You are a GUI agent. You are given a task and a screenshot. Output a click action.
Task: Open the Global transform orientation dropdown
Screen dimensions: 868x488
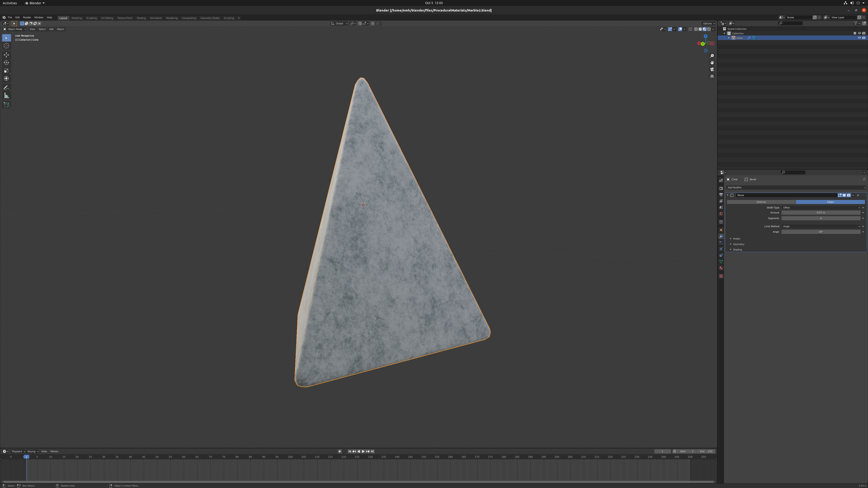339,23
